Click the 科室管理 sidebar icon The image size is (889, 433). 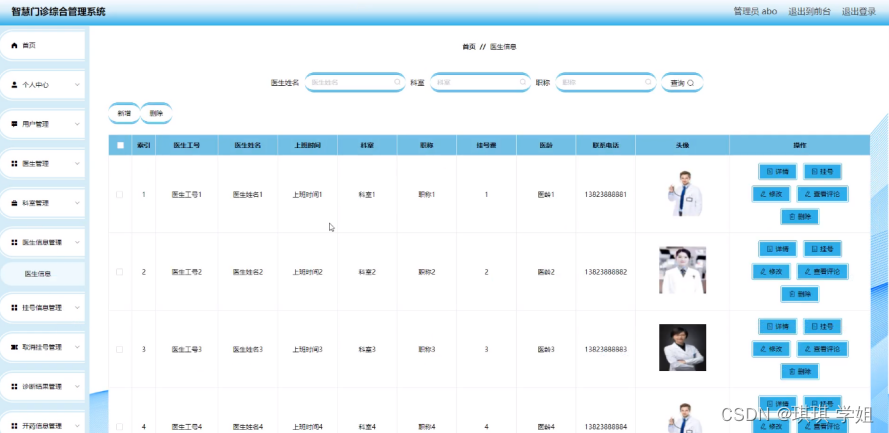click(15, 203)
